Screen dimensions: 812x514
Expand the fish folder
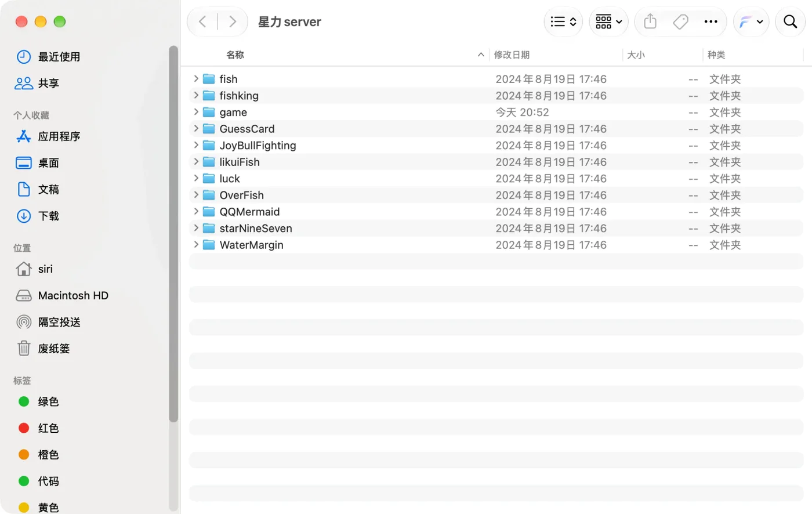196,79
